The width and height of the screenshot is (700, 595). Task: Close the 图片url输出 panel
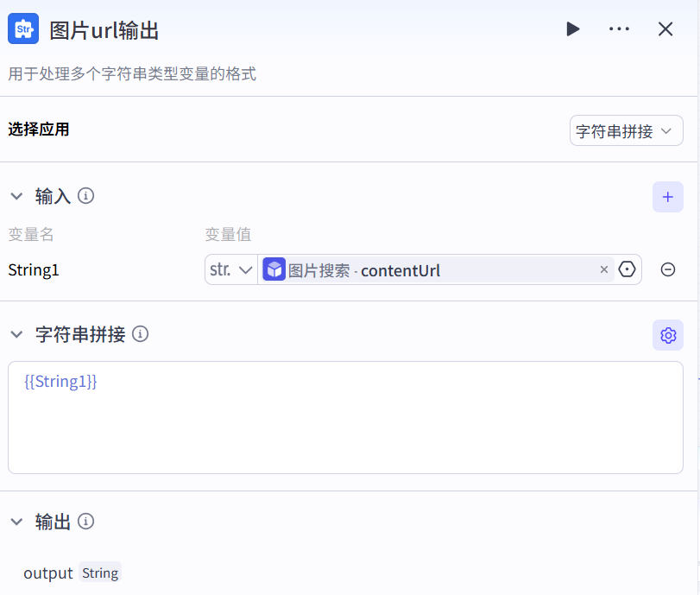665,29
